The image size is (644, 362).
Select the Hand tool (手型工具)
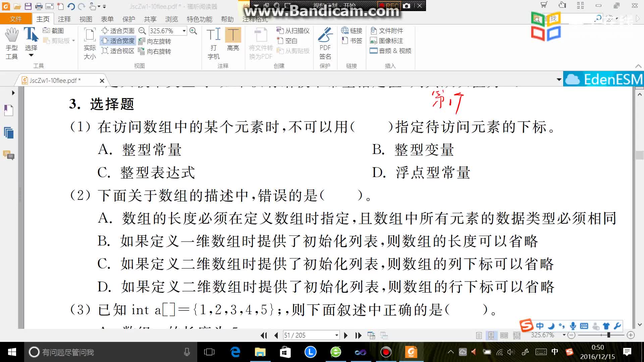tap(12, 44)
